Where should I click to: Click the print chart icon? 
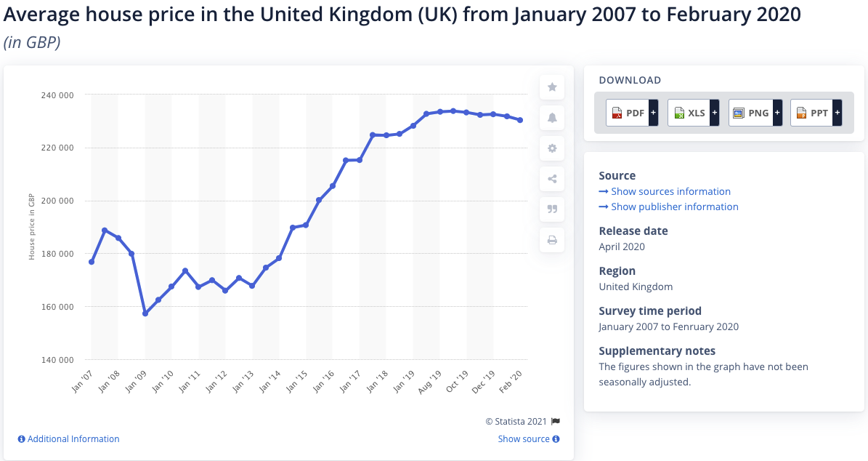[552, 240]
